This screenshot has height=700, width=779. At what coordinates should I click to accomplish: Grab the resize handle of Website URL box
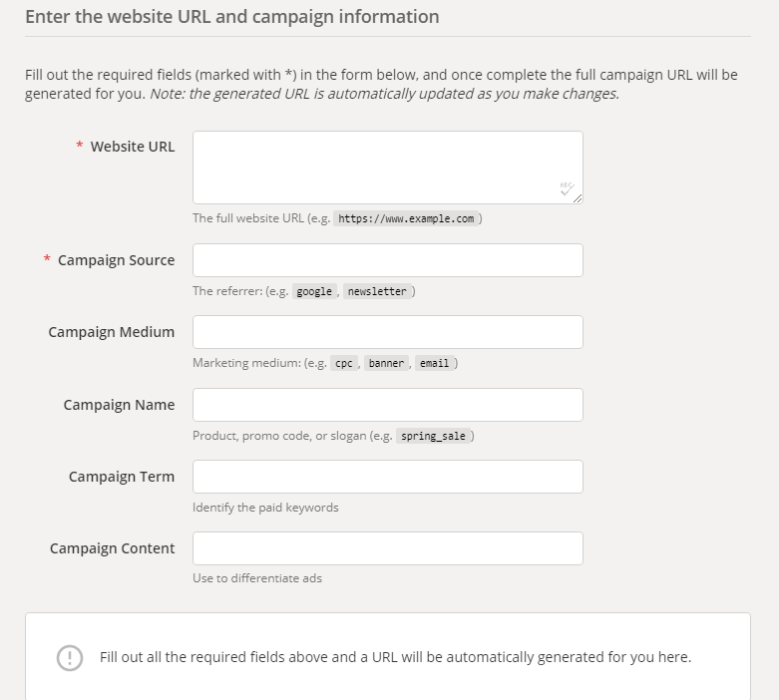[578, 198]
